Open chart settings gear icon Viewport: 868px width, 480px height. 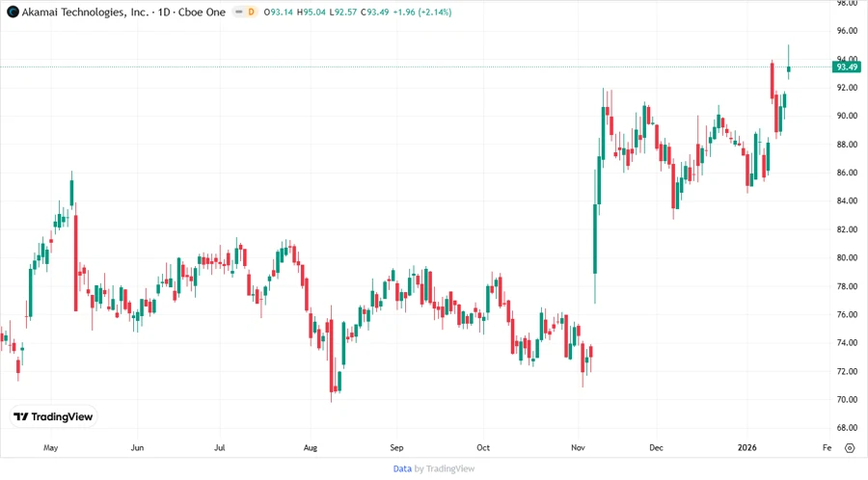850,448
